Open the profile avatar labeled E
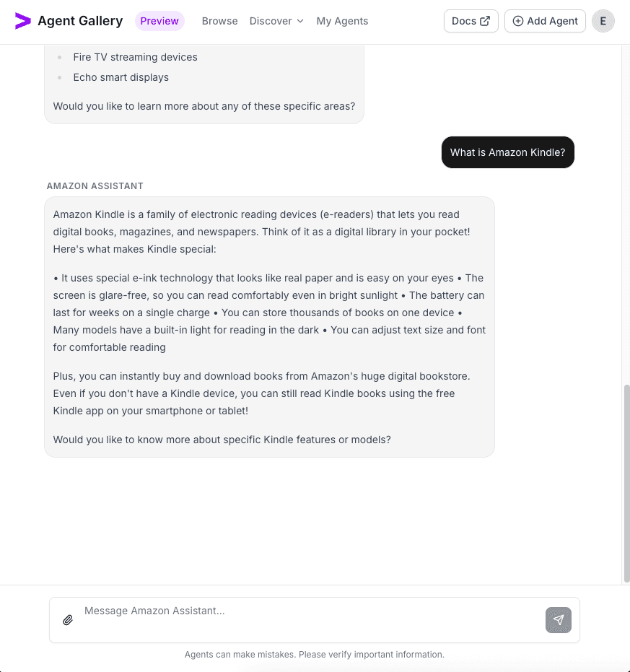This screenshot has width=630, height=672. tap(603, 21)
